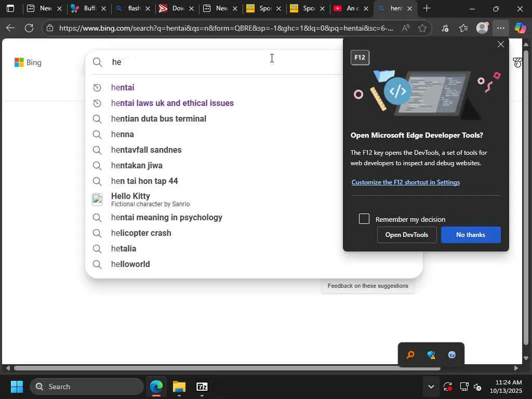Show hidden tray icons chevron

coord(431,387)
